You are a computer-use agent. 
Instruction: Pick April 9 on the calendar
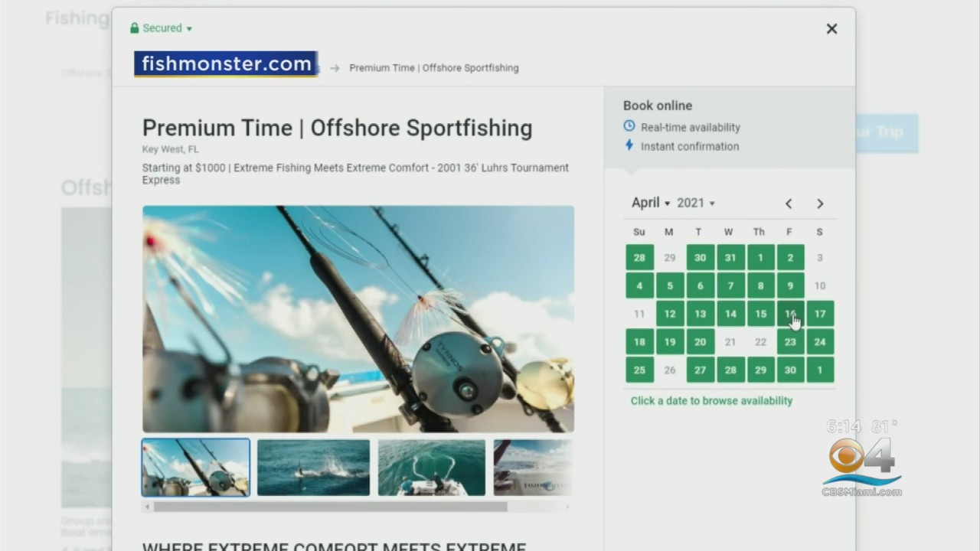(790, 286)
